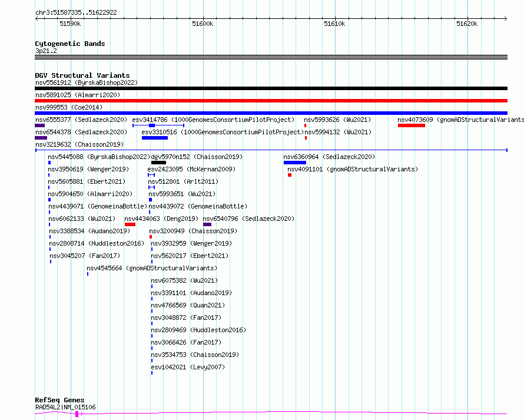Select the red nsv4073609 gnomAD variant block
This screenshot has width=524, height=420.
coord(412,125)
